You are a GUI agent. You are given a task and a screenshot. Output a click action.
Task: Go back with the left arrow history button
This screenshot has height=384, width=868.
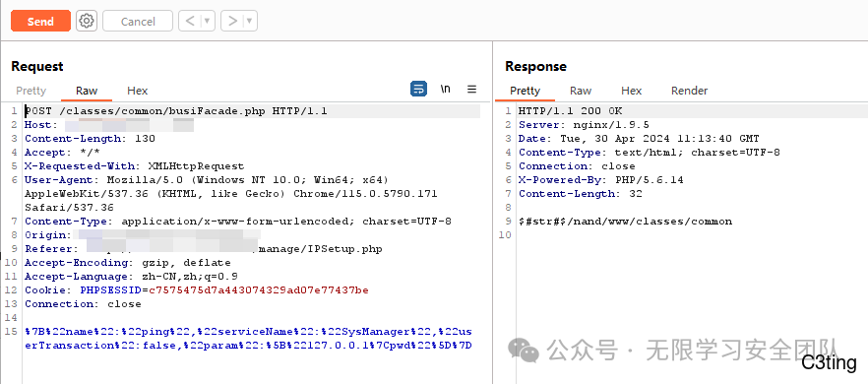click(x=190, y=21)
